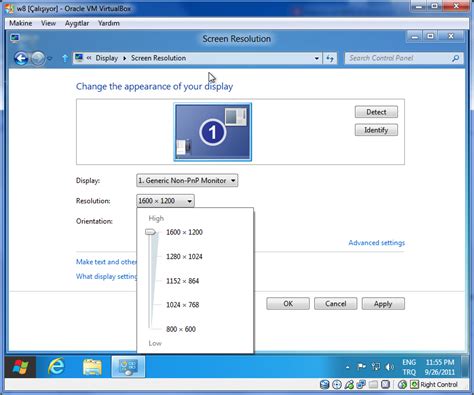Choose 1024 × 768 resolution

pos(183,305)
